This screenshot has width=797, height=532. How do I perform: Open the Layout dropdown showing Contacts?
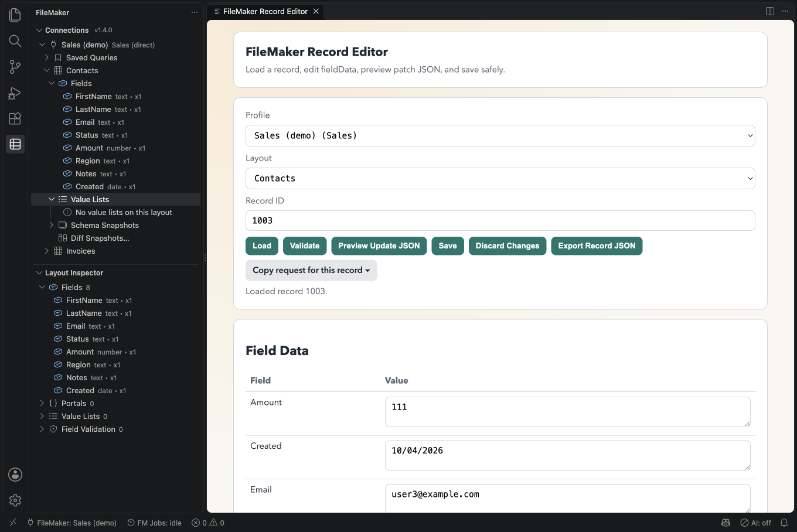tap(500, 179)
